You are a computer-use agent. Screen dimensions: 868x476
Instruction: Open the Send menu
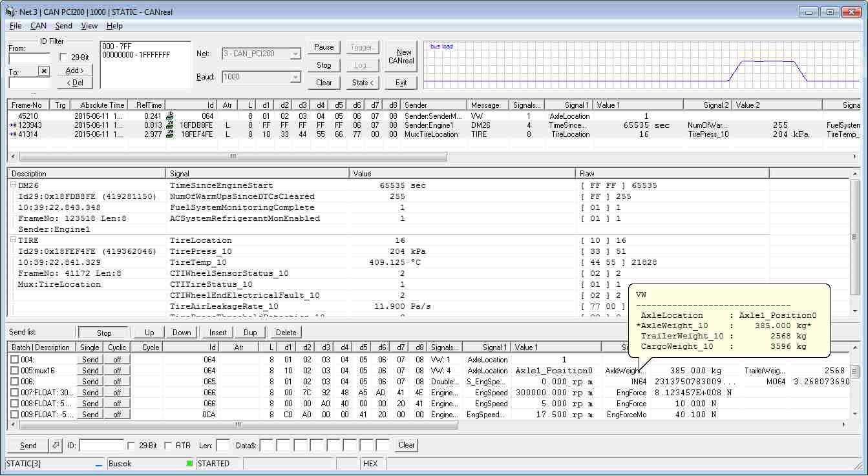[63, 26]
